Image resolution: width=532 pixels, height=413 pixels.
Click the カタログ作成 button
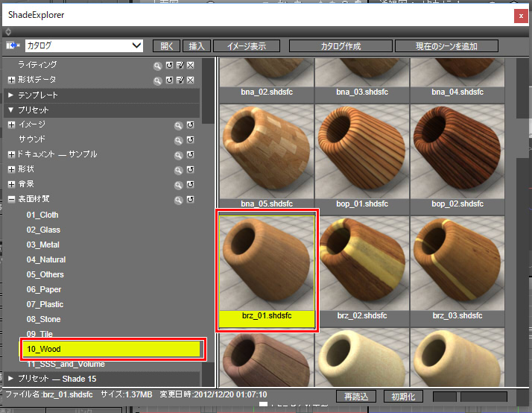pos(341,46)
